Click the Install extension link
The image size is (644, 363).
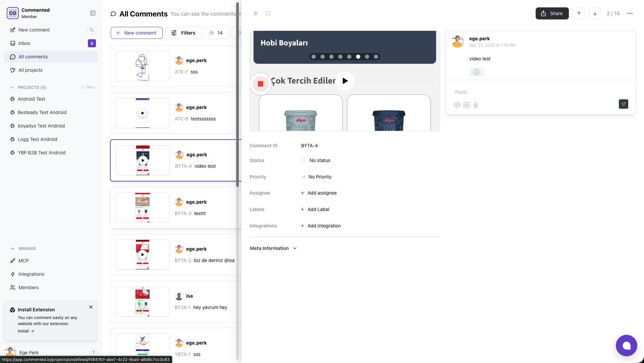tap(26, 331)
